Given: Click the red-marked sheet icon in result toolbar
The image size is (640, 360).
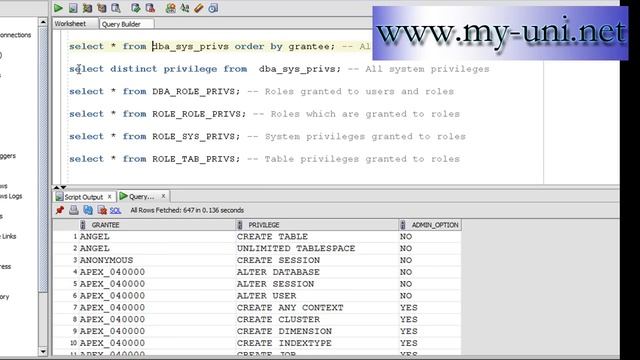Looking at the screenshot, I should point(102,210).
